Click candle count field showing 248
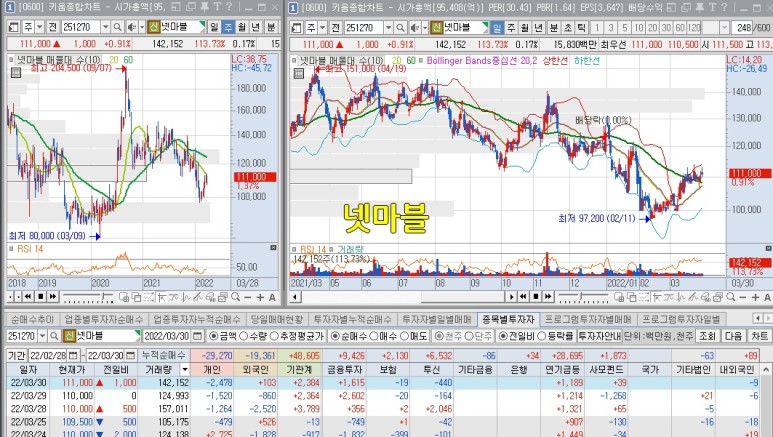Screen dimensions: 773x437 [741, 28]
